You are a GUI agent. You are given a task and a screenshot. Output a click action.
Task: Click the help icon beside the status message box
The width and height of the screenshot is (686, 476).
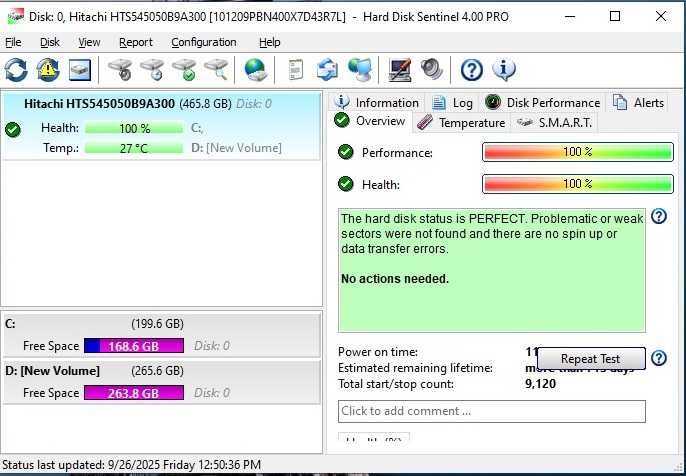[x=659, y=216]
